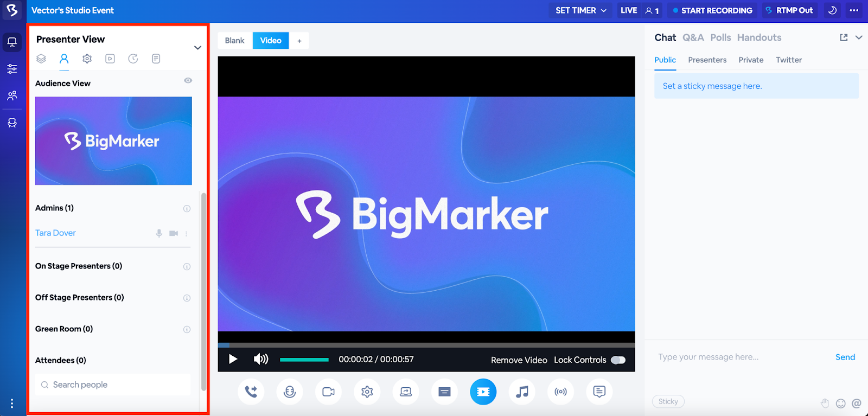Click the RTMP Out button
This screenshot has width=868, height=416.
point(789,10)
